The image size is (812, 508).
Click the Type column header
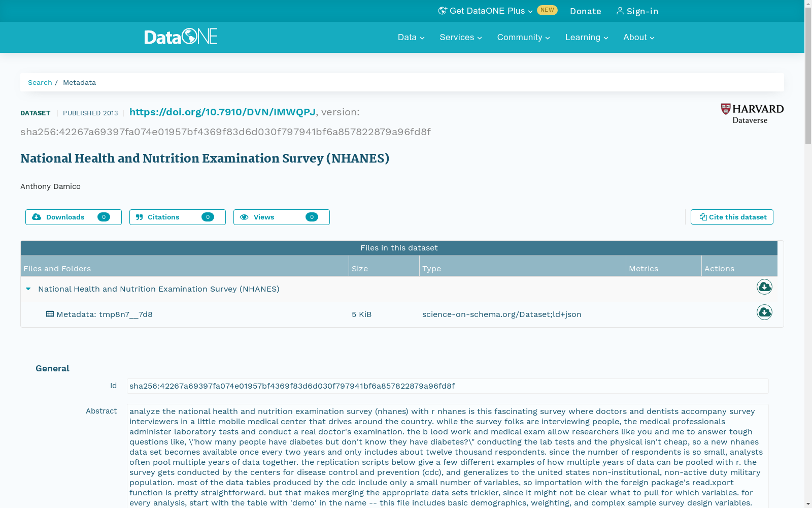tap(523, 266)
